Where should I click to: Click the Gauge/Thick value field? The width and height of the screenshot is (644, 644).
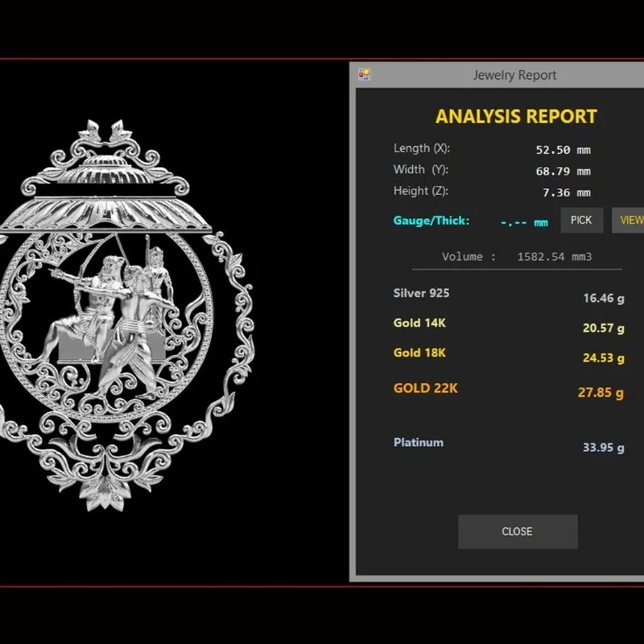tap(524, 223)
